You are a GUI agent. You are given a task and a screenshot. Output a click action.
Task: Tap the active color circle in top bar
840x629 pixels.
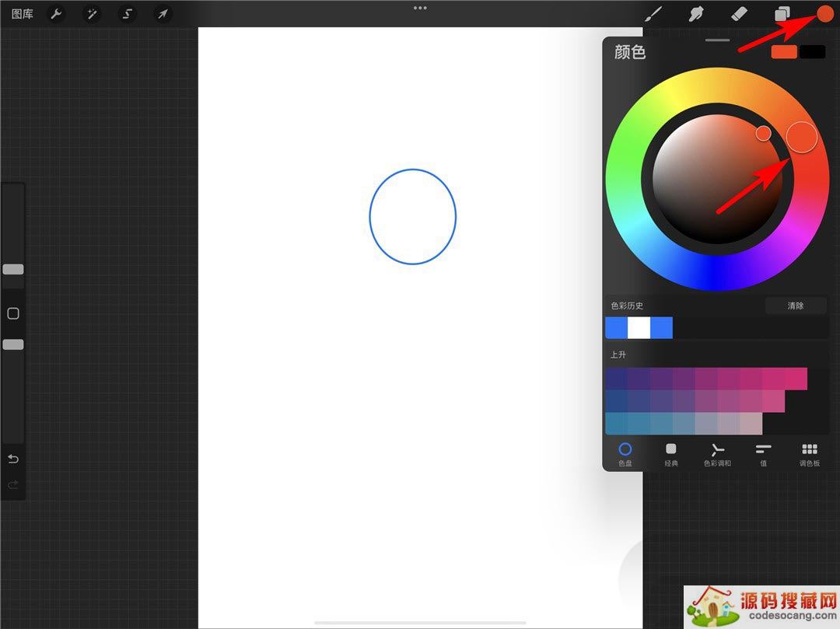coord(824,14)
